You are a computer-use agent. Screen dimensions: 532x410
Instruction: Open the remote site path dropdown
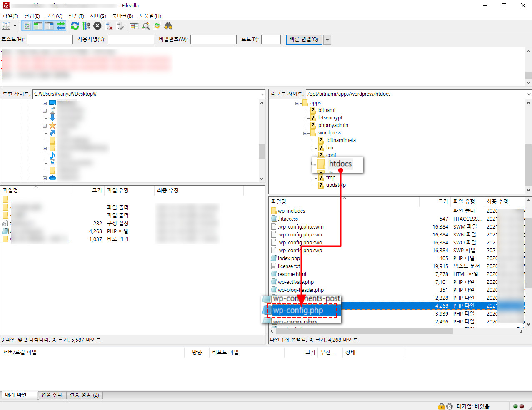pos(528,94)
